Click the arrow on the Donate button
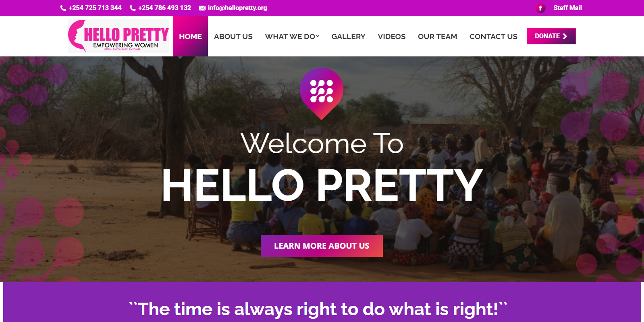The width and height of the screenshot is (644, 322). click(x=565, y=36)
